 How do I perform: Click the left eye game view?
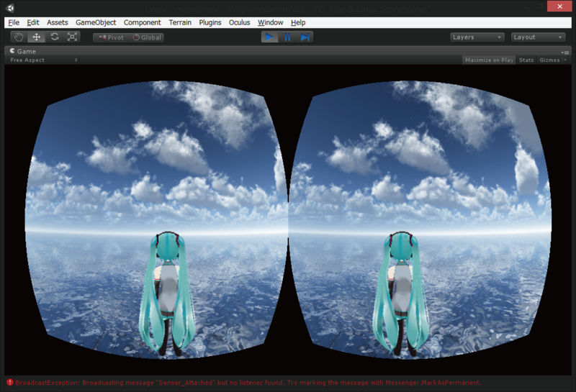coord(156,219)
